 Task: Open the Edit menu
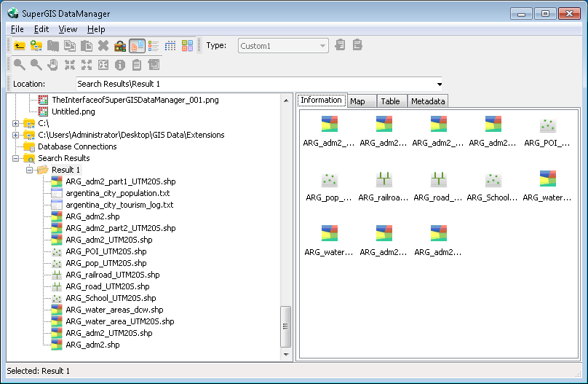[41, 29]
